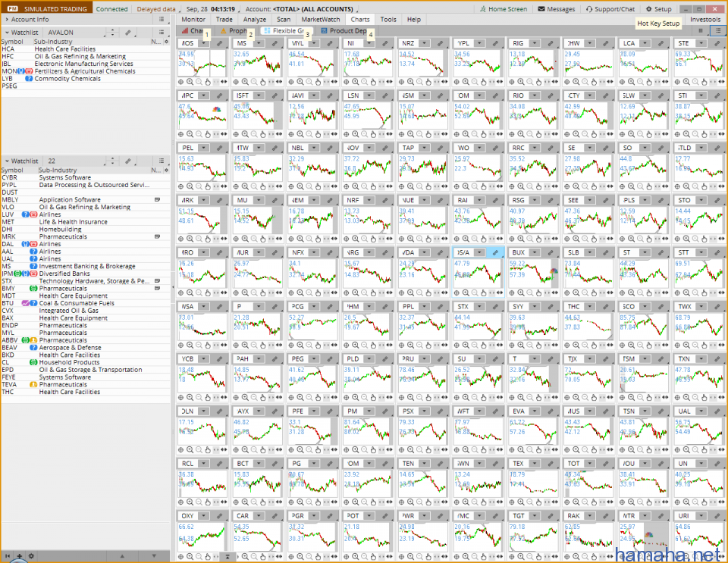Click the AVALON watchlist link icon
This screenshot has height=563, width=728.
coord(127,33)
